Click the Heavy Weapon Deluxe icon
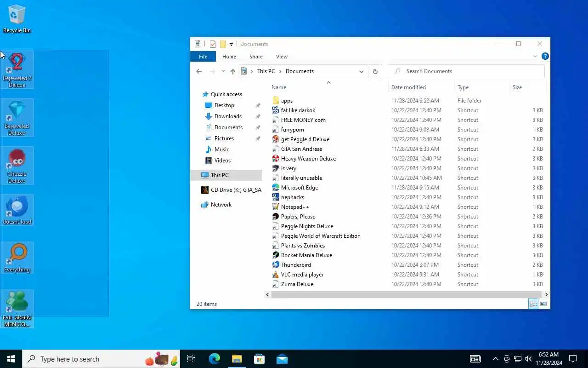 click(x=276, y=158)
